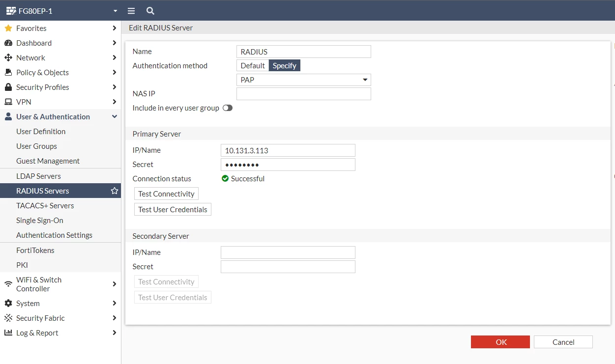The width and height of the screenshot is (615, 364).
Task: Collapse User & Authentication section chevron
Action: pos(115,117)
